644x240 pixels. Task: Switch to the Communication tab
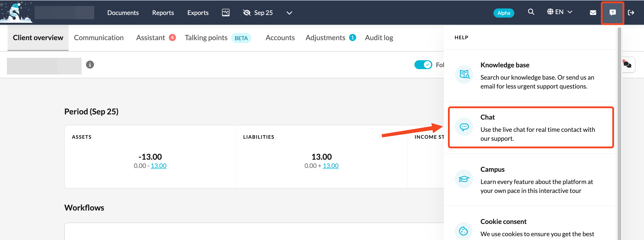click(x=99, y=37)
